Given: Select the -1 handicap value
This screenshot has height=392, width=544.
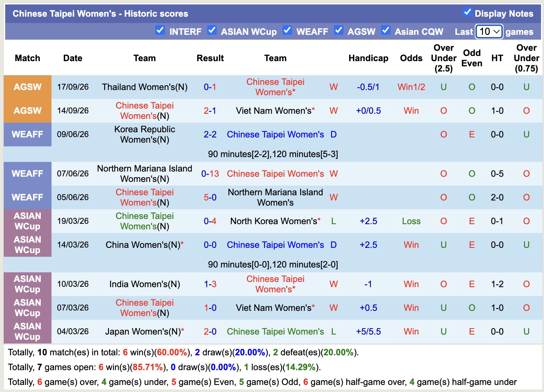Looking at the screenshot, I should pos(368,284).
